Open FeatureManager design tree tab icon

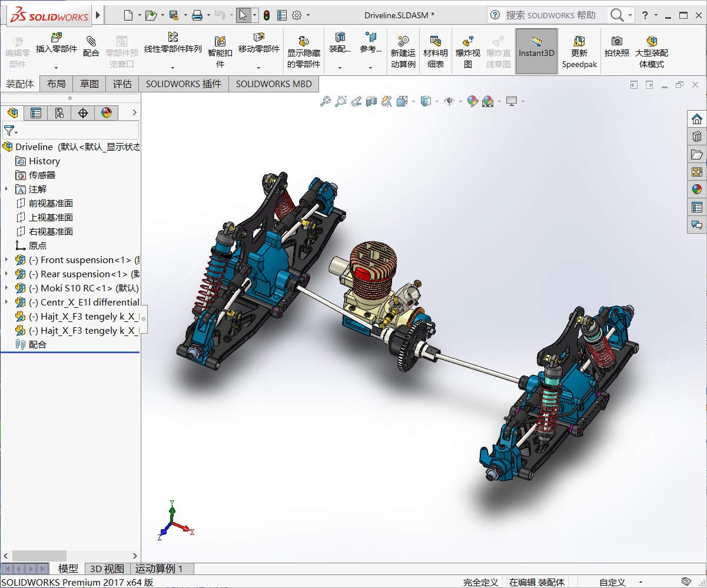point(12,112)
